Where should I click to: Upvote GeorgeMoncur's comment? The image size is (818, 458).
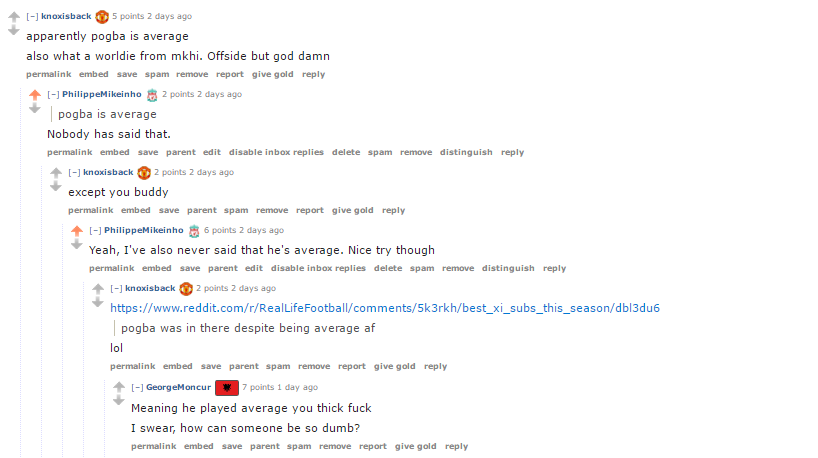119,387
